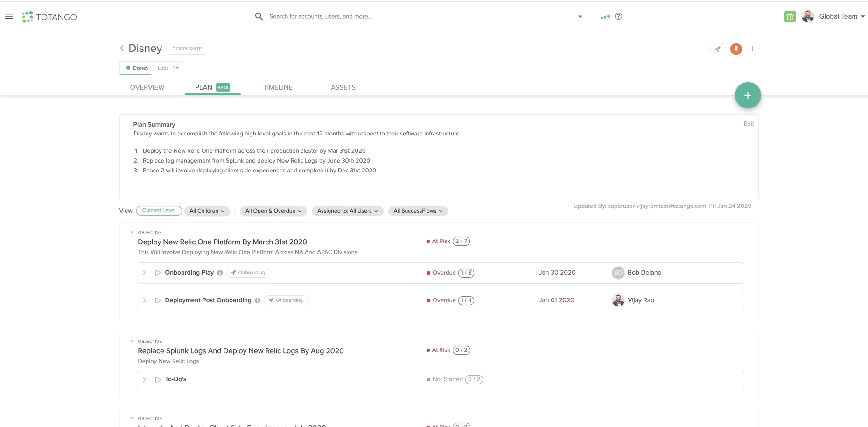This screenshot has height=427, width=868.
Task: Expand the Deployment Post Onboarding row
Action: (144, 300)
